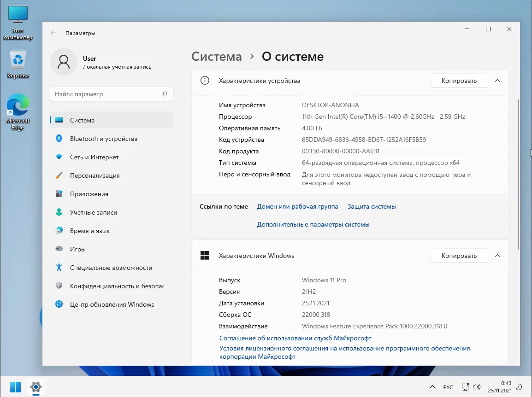The image size is (532, 397).
Task: Open Учетные записи category
Action: pyautogui.click(x=112, y=212)
